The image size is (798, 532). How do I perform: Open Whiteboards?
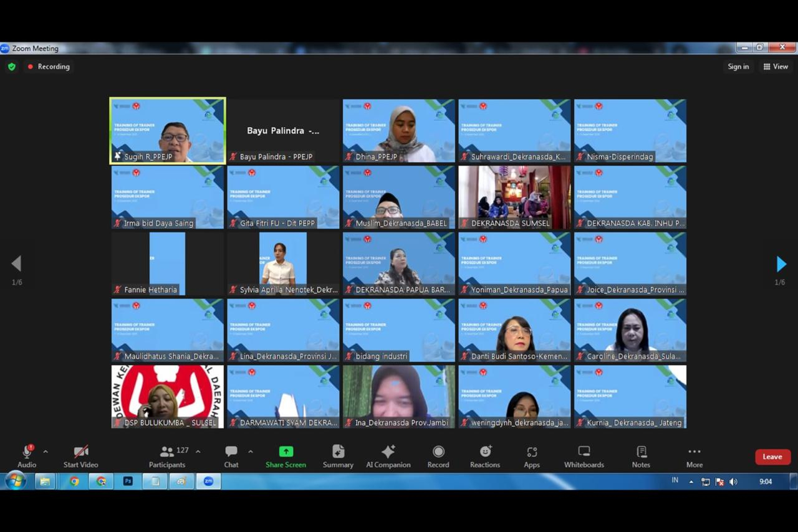[x=584, y=456]
